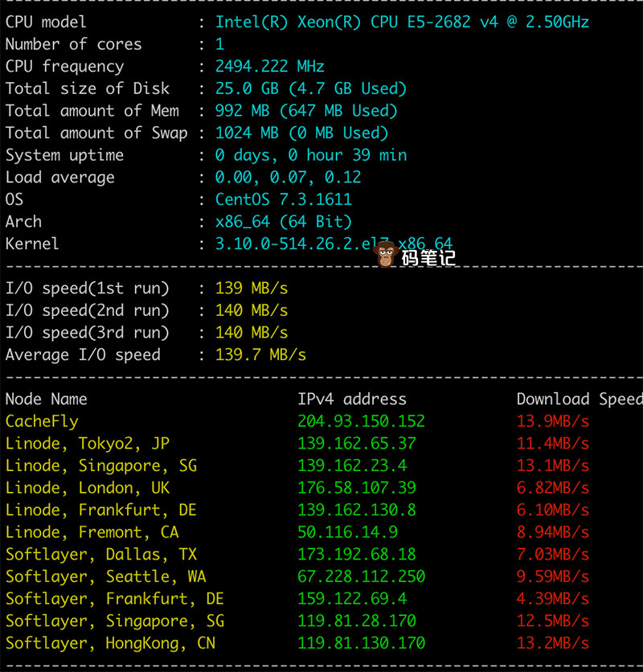The height and width of the screenshot is (672, 643).
Task: Click the monkey logo watermark
Action: tap(390, 256)
